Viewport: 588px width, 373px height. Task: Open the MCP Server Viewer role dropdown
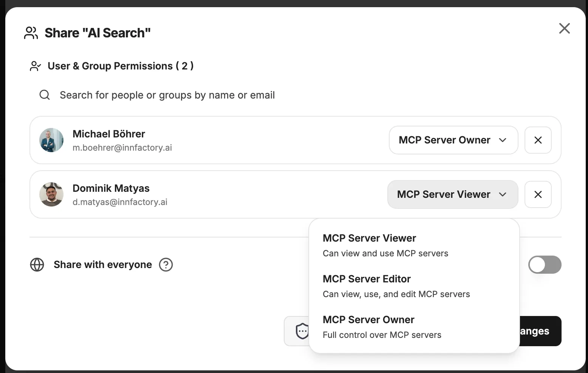pos(452,194)
